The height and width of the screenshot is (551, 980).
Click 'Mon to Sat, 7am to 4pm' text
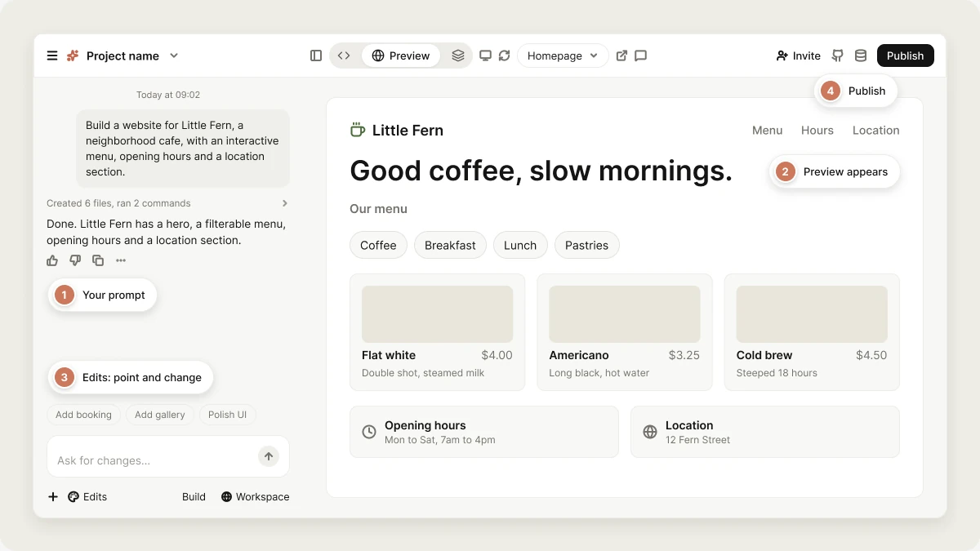click(x=440, y=440)
